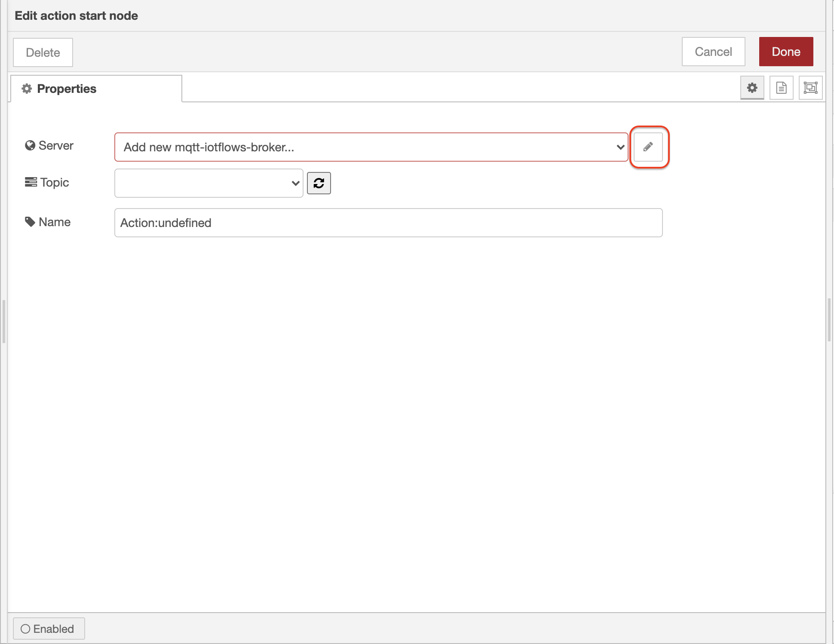Open node description document icon
Screen dimensions: 834x644
coord(781,88)
